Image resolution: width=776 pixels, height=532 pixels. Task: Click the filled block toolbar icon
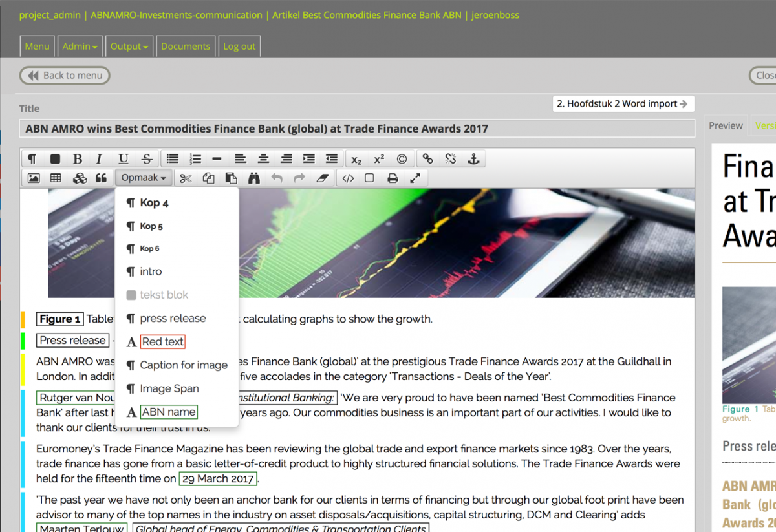[x=55, y=159]
